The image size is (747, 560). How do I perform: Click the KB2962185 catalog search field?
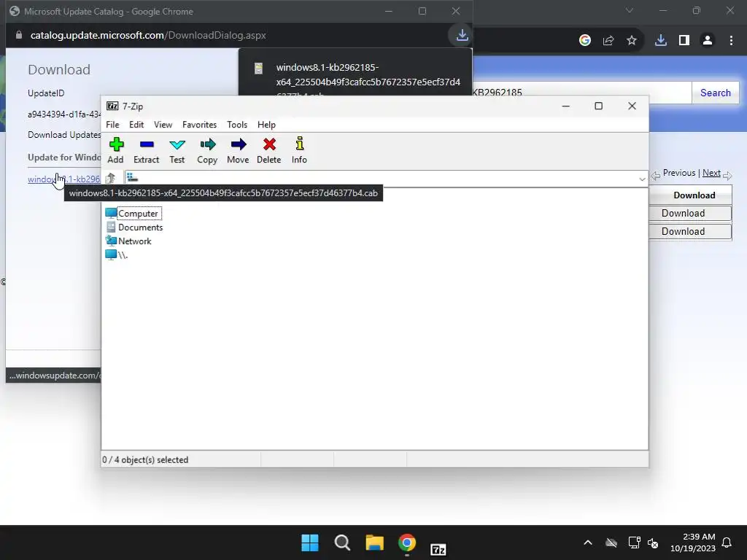point(581,93)
